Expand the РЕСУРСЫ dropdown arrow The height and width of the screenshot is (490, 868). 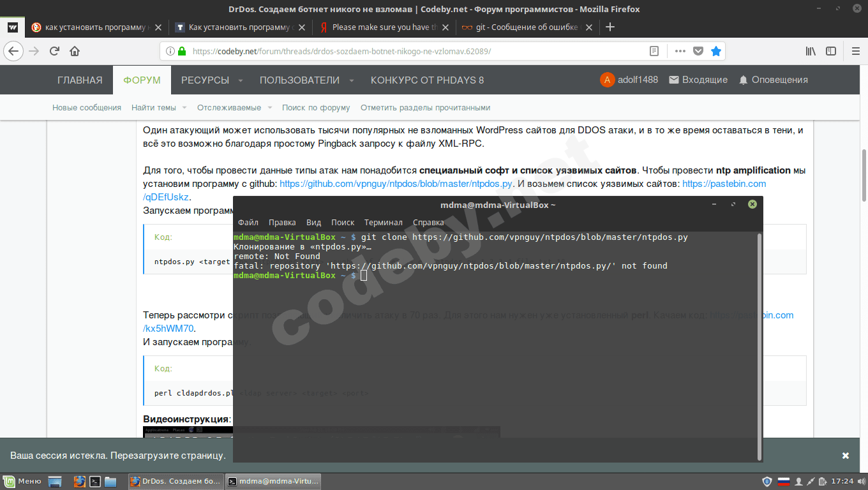(241, 80)
